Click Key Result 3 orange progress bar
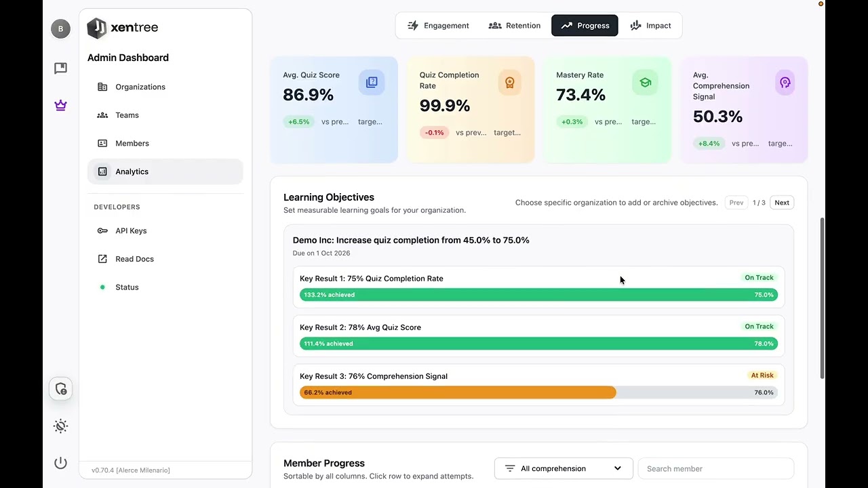This screenshot has width=868, height=488. pos(458,392)
